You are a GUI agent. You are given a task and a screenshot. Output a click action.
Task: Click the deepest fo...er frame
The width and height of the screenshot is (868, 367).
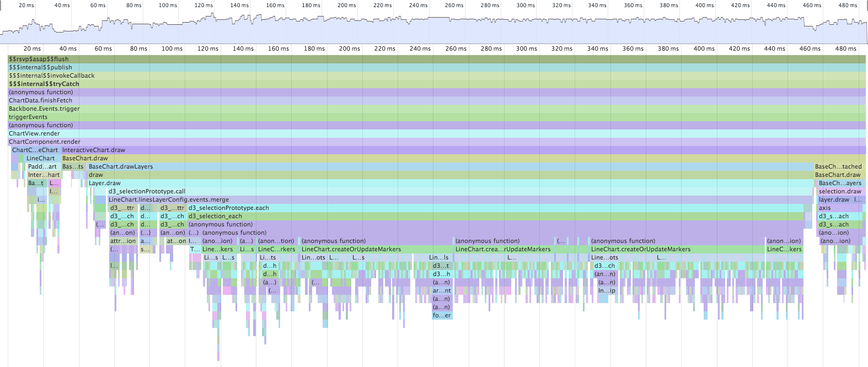442,315
